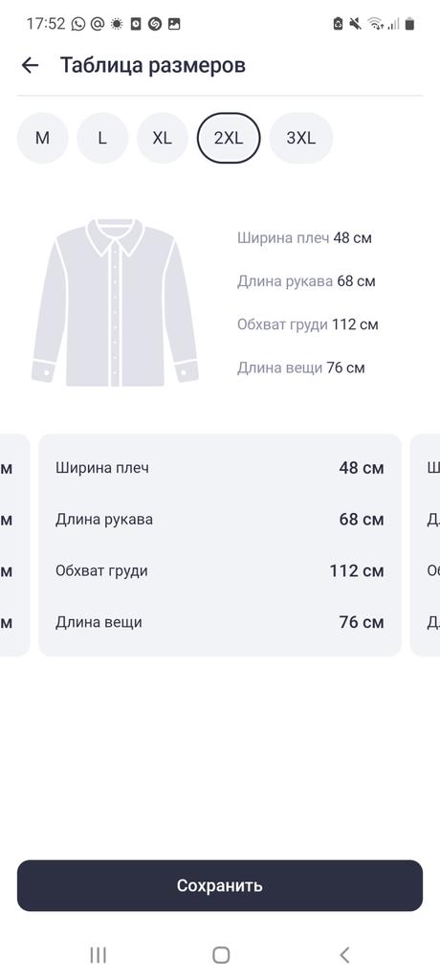
Task: Tap the Ширина плеч 48 см row in card
Action: pos(220,467)
